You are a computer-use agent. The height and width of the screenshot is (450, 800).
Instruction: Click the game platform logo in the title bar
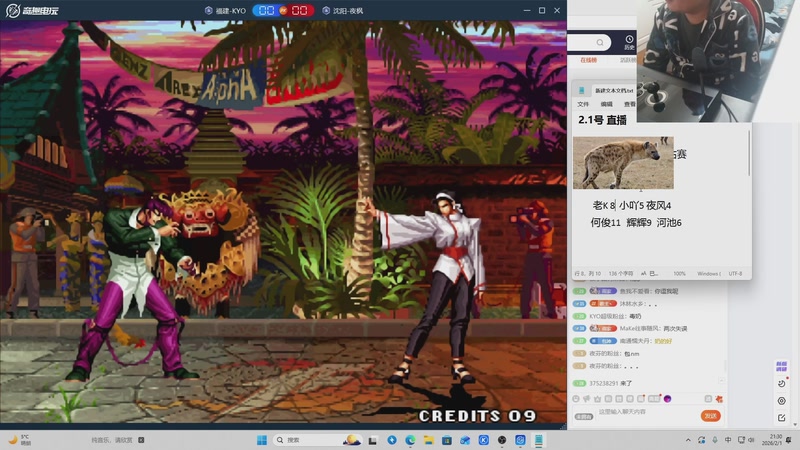point(32,10)
